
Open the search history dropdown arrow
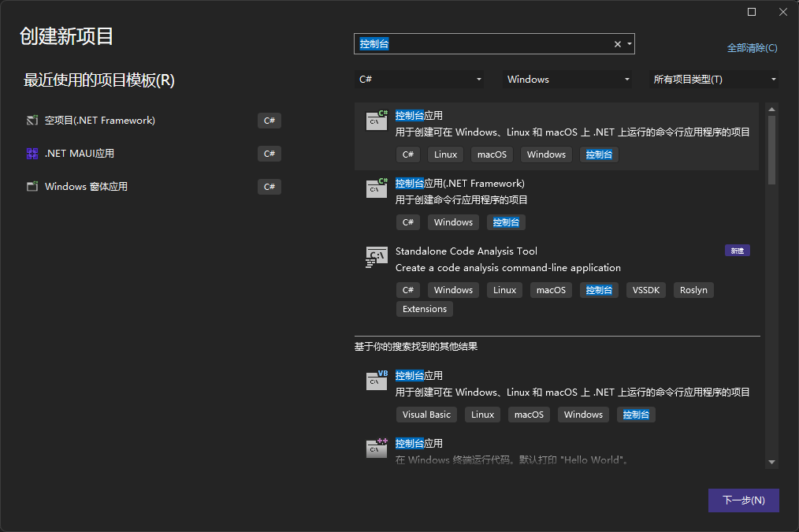[x=630, y=44]
